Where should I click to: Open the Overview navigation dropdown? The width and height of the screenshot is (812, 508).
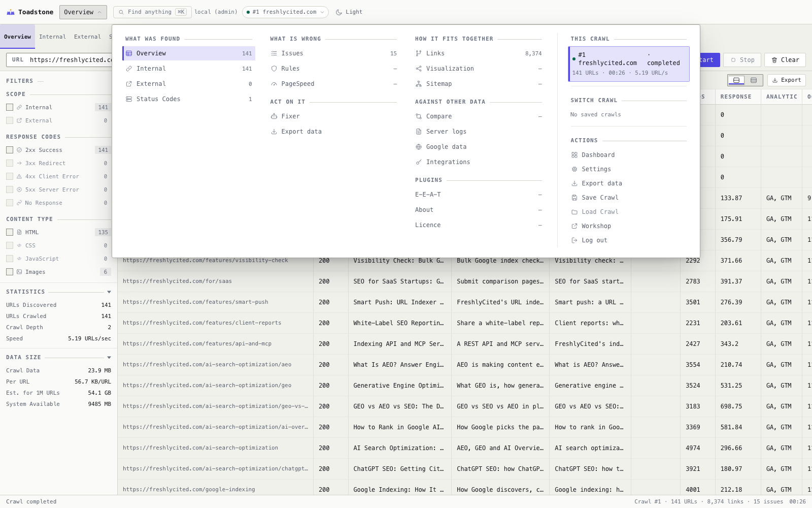tap(83, 12)
